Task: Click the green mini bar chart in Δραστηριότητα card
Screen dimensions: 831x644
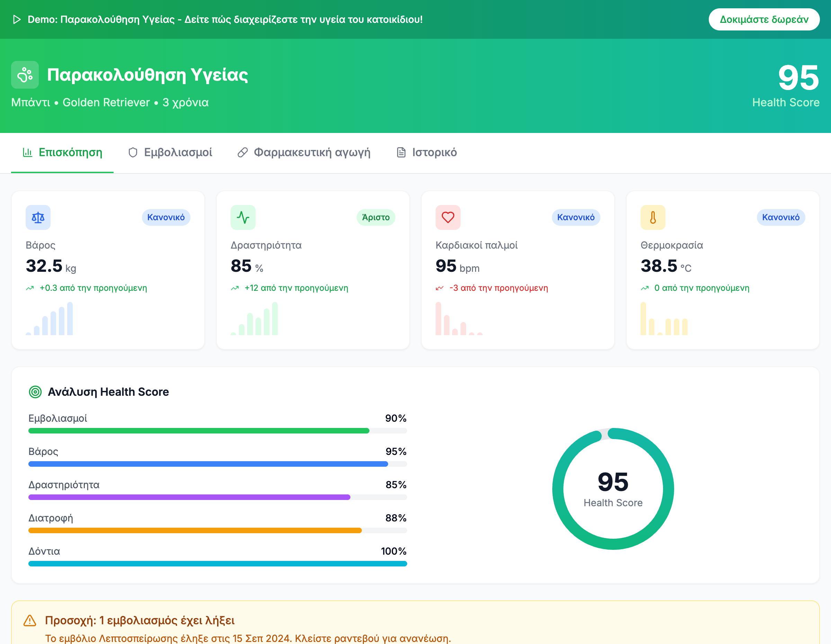Action: [254, 319]
